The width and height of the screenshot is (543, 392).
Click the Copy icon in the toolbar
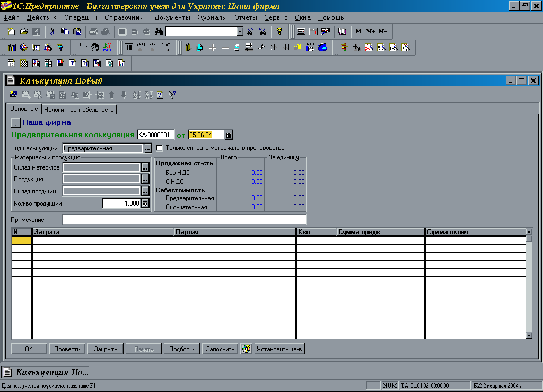click(65, 32)
